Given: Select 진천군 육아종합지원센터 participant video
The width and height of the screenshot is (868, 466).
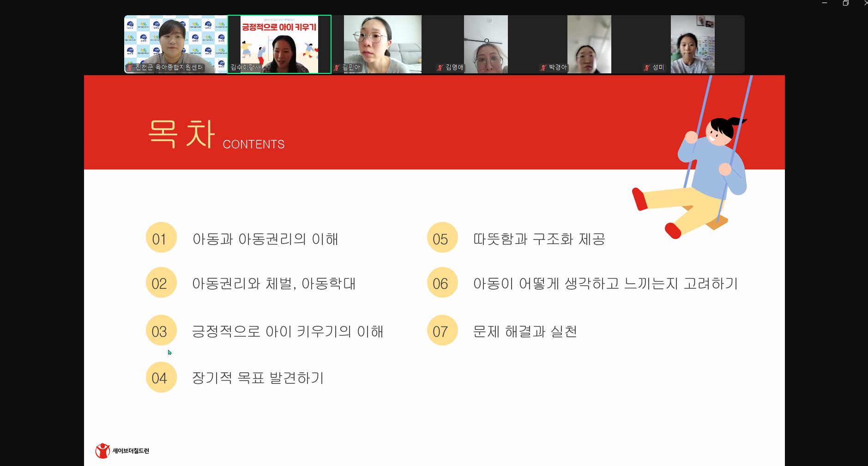Looking at the screenshot, I should point(176,44).
